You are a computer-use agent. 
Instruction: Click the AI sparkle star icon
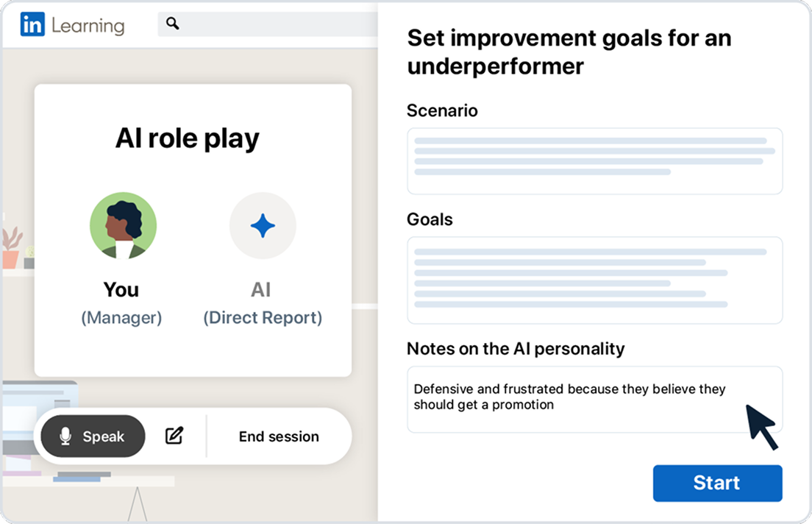point(263,226)
